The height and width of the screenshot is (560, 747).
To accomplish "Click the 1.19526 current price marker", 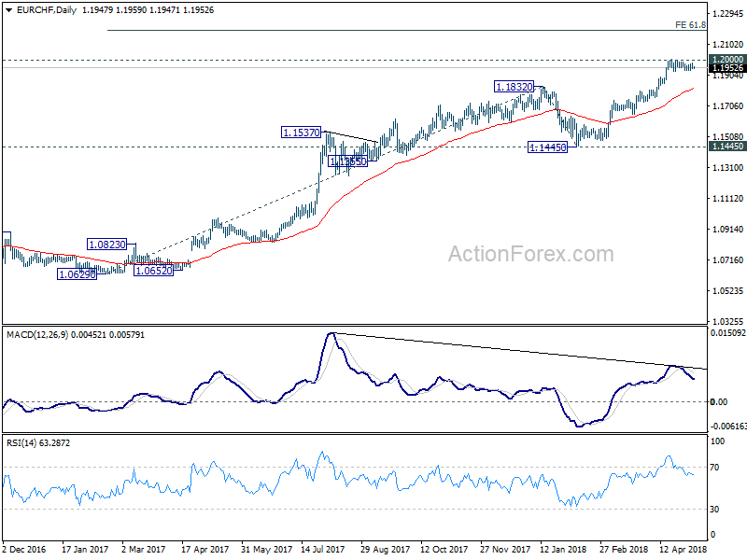I will (x=727, y=68).
